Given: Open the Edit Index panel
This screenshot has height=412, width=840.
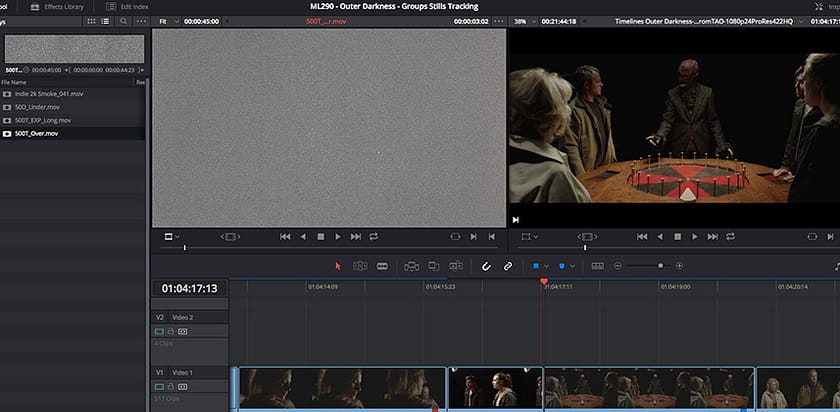Looking at the screenshot, I should [127, 7].
